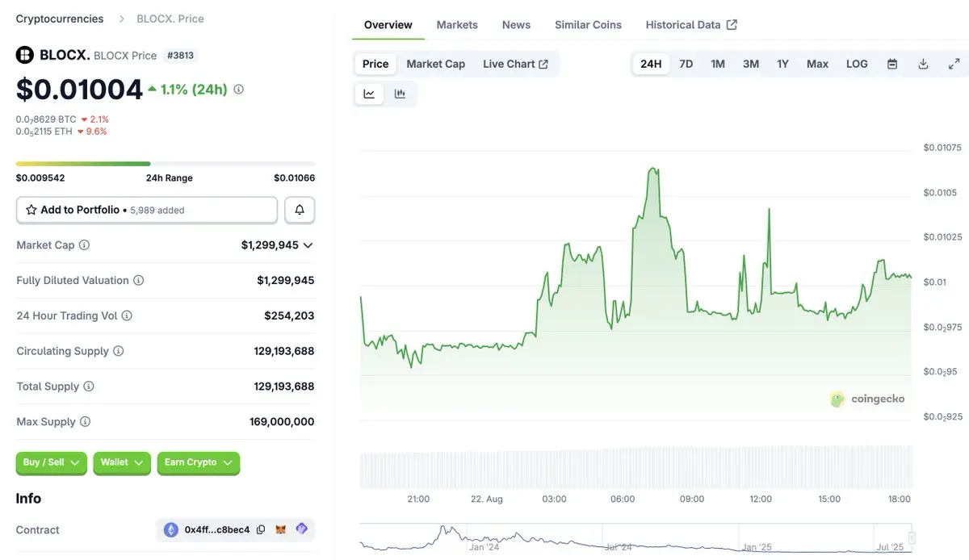Screen dimensions: 969x560
Task: Switch to the Markets tab
Action: point(457,25)
